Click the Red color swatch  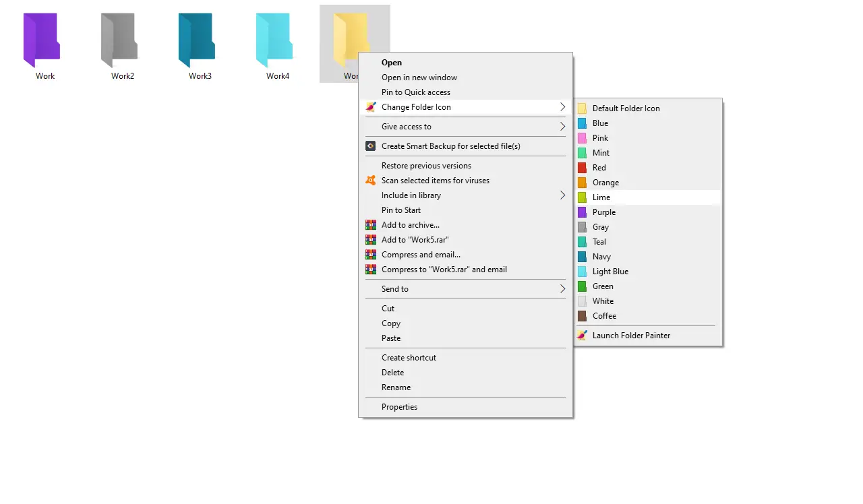click(x=582, y=168)
